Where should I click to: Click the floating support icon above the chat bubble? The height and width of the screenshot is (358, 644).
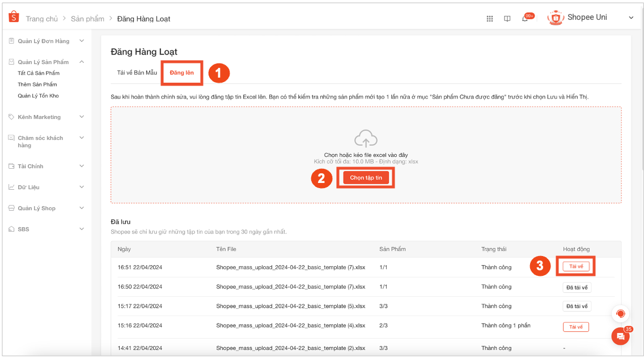click(620, 313)
